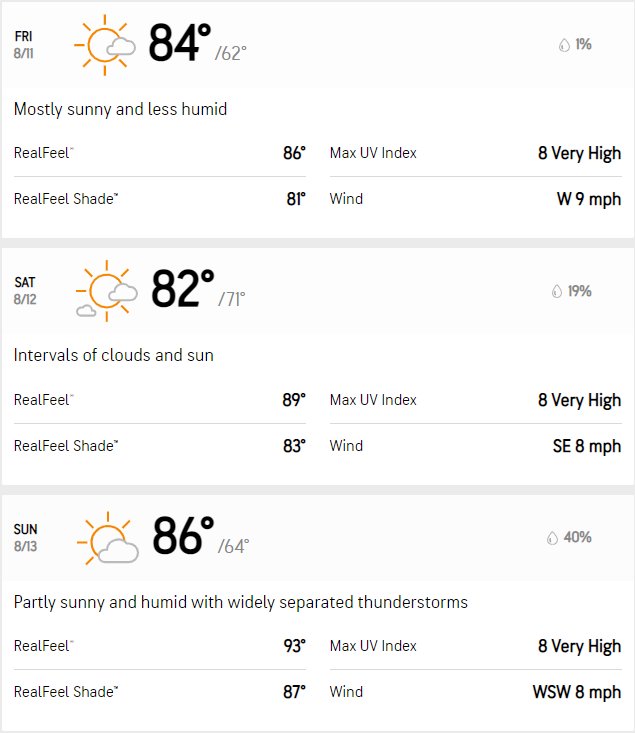
Task: Click the Saturday raindrop precipitation icon
Action: (556, 291)
